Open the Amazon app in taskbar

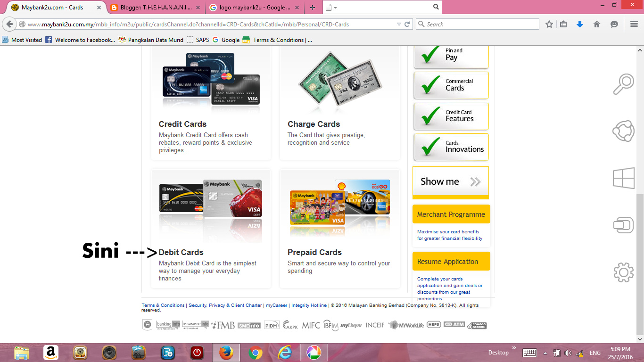tap(51, 353)
